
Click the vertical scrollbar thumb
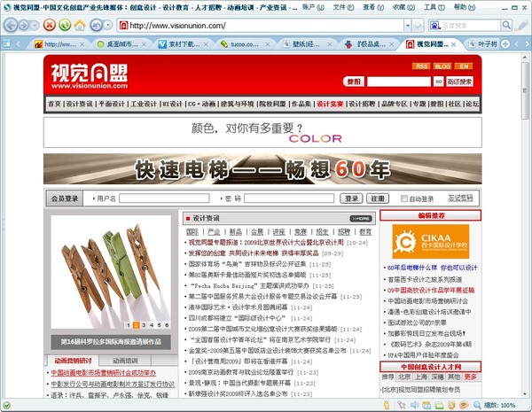pos(525,89)
